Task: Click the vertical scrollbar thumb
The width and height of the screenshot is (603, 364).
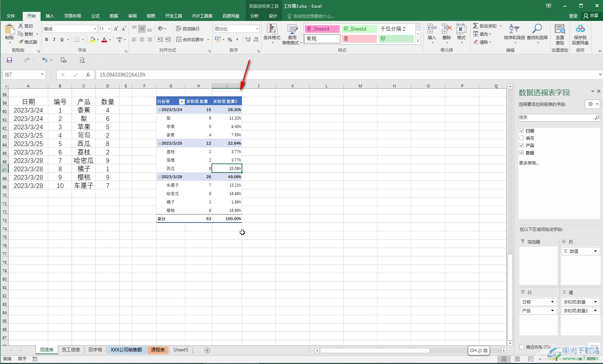Action: coord(510,297)
